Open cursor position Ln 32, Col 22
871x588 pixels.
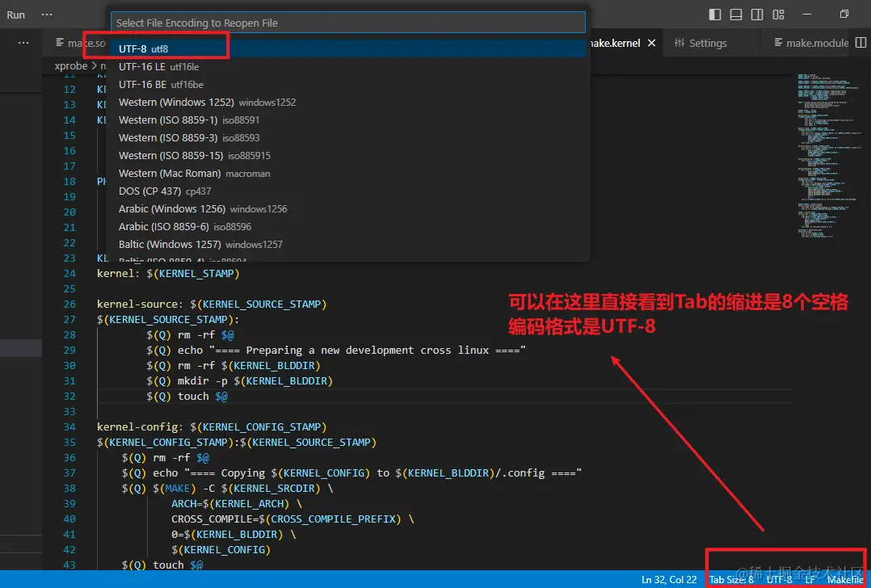click(669, 580)
